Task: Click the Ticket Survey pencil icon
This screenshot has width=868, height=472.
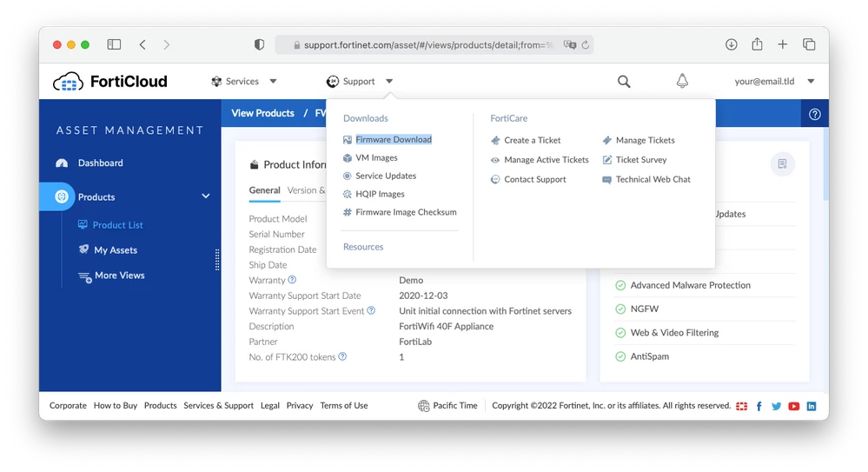Action: (606, 160)
